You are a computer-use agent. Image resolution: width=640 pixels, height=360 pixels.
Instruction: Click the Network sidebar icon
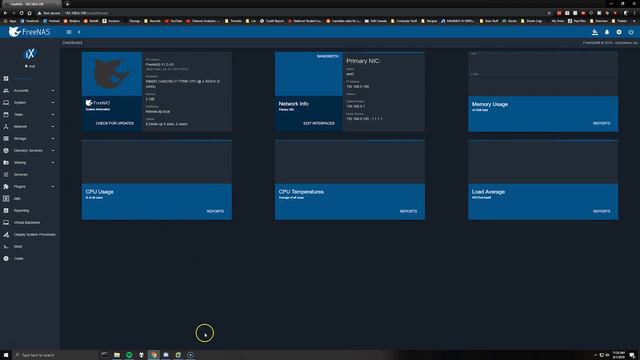[6, 127]
